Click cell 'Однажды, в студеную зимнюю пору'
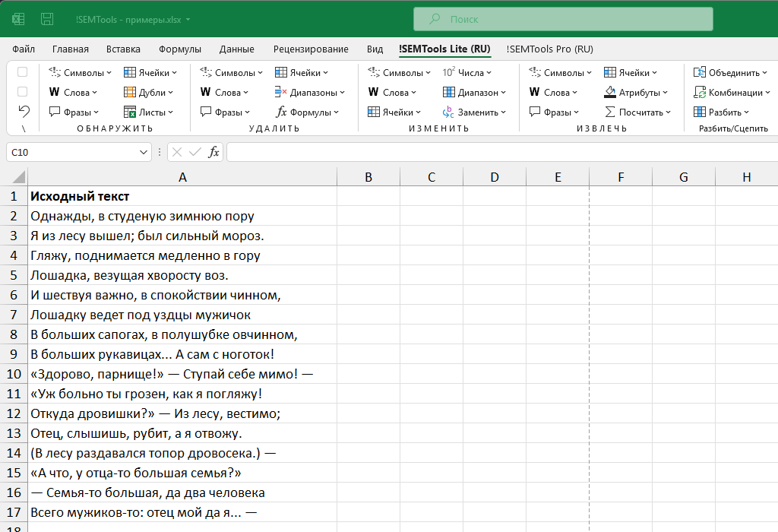 [x=182, y=216]
